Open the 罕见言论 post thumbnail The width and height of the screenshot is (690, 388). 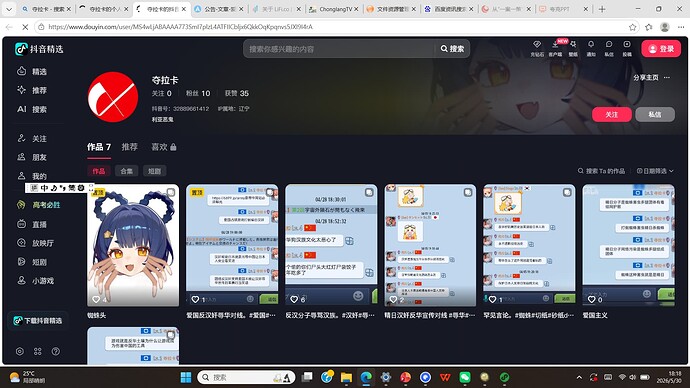[529, 245]
